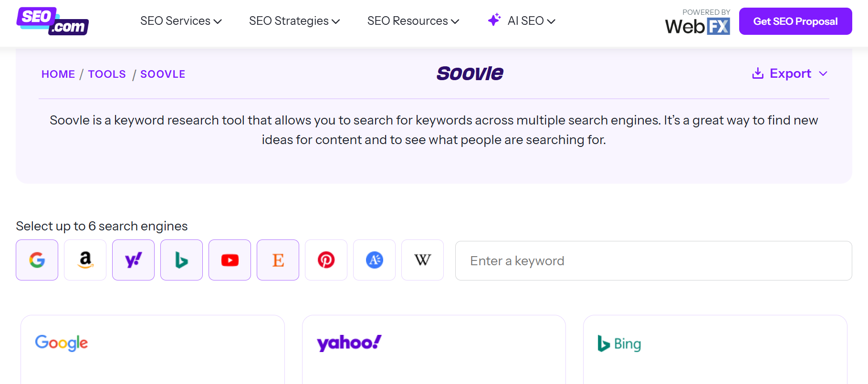This screenshot has width=868, height=384.
Task: Select the Wikipedia search engine icon
Action: coord(423,260)
